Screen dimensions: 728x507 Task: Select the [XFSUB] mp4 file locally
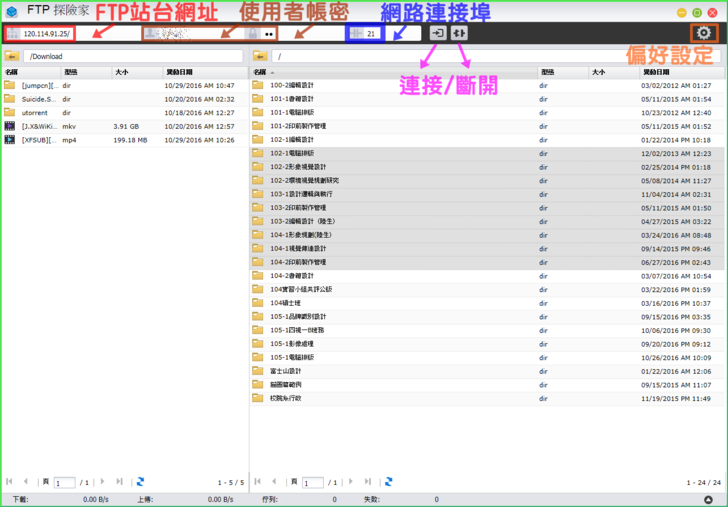[x=40, y=140]
